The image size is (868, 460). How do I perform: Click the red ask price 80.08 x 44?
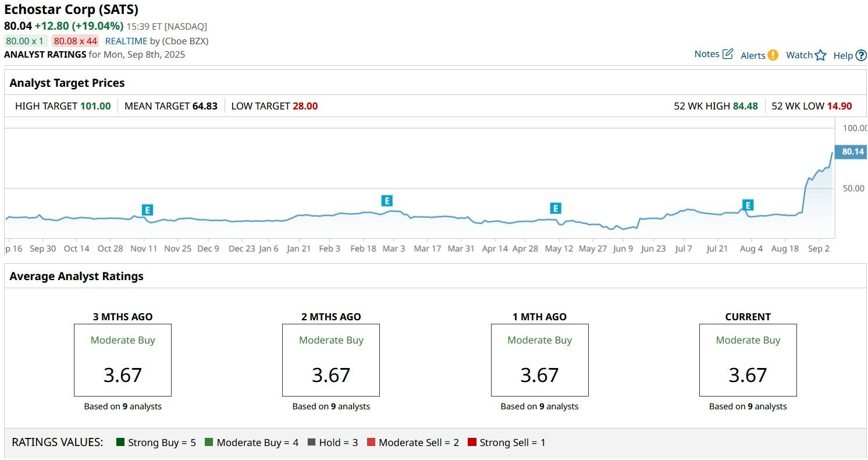tap(75, 41)
